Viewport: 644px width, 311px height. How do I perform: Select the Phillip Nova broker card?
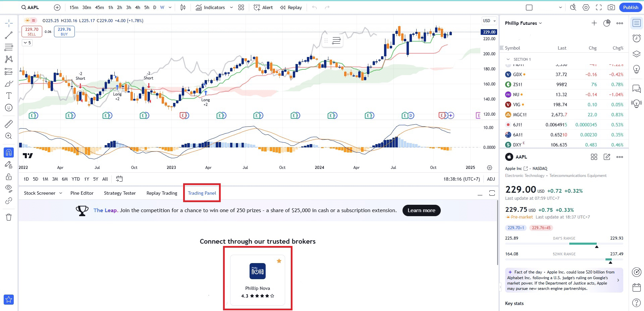(x=258, y=280)
